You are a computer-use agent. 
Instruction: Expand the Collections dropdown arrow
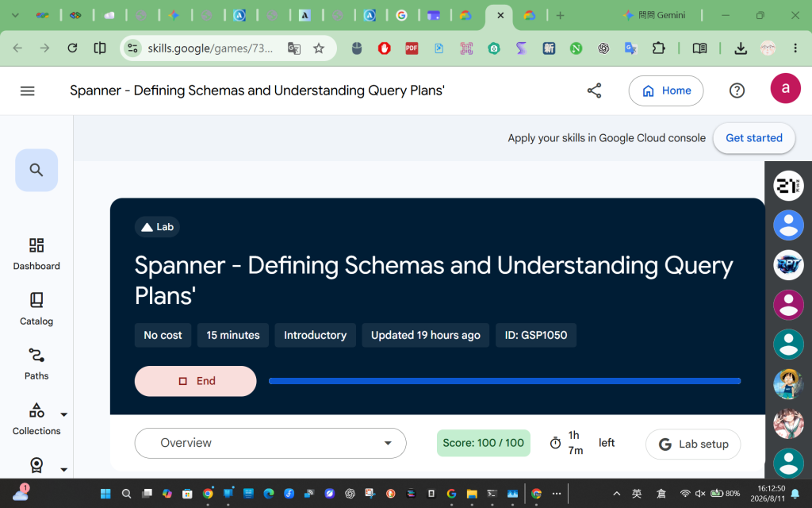click(x=63, y=414)
